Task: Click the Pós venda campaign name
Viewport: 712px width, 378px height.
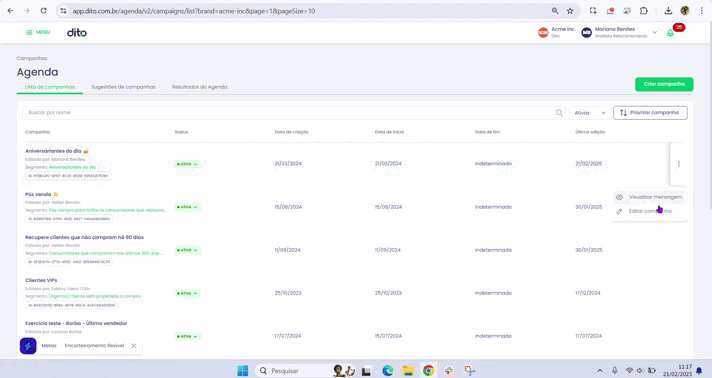Action: coord(38,194)
